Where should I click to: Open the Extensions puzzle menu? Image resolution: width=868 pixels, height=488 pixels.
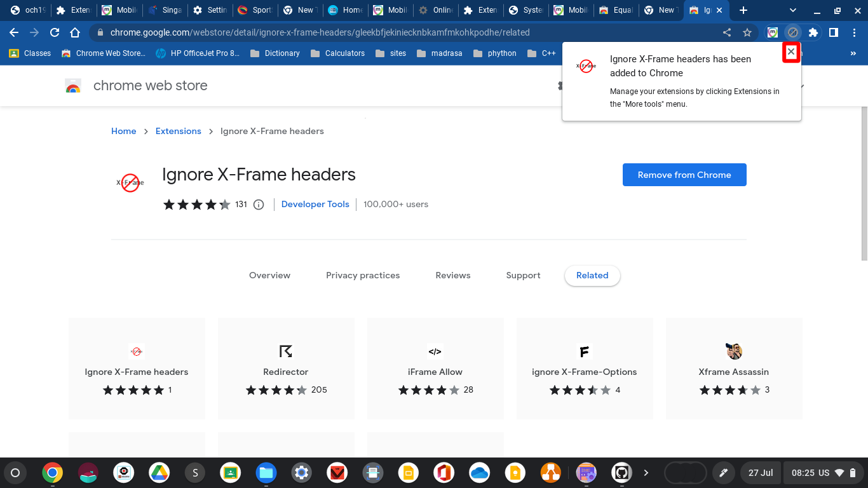pyautogui.click(x=813, y=32)
